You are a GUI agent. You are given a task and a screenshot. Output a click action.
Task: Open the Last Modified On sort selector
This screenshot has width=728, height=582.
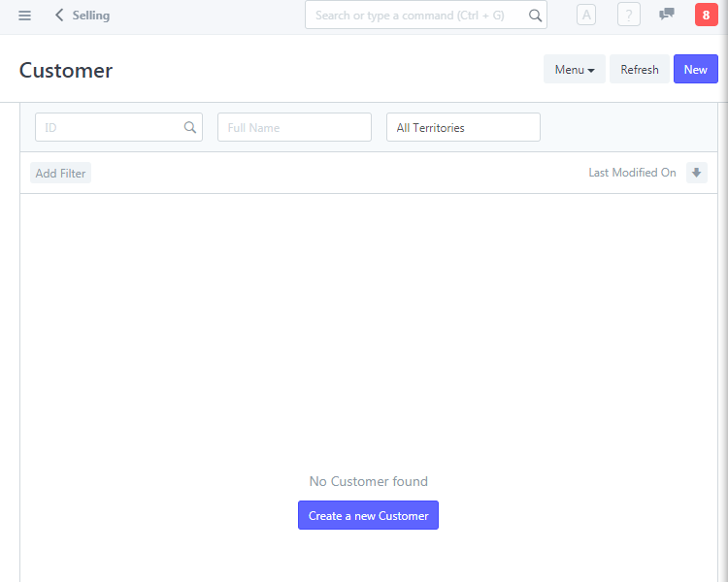[x=632, y=173]
